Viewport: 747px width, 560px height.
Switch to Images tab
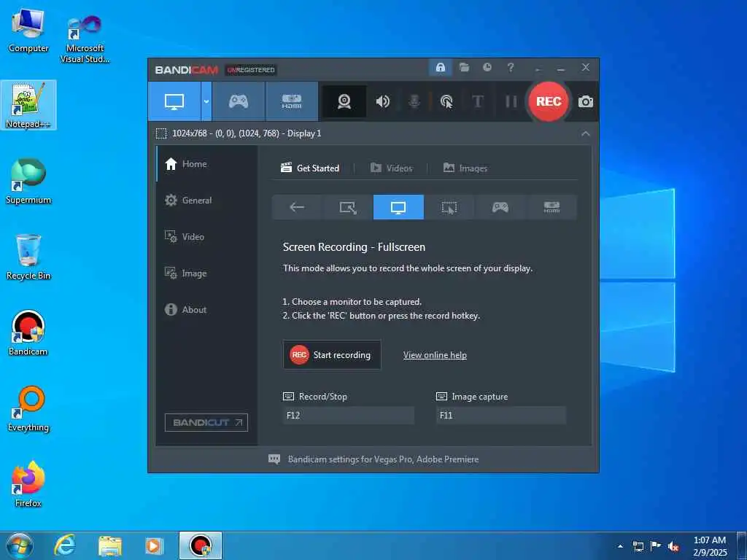(465, 168)
